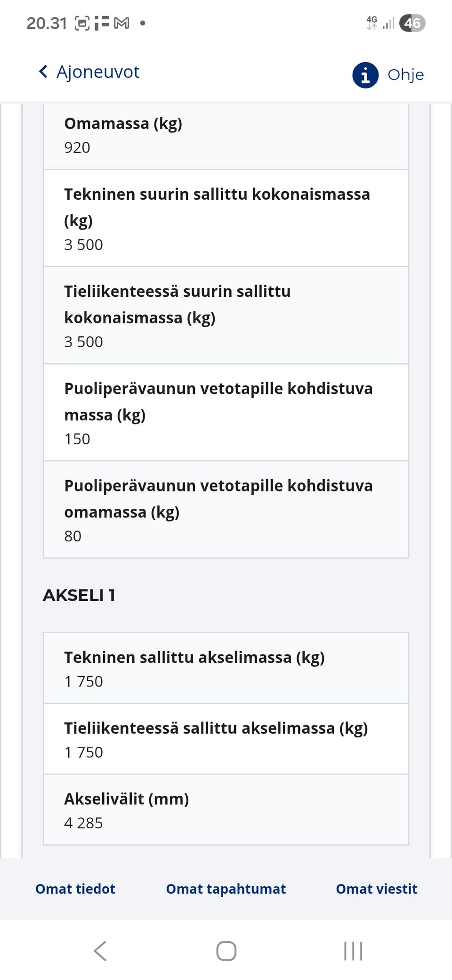Image resolution: width=452 pixels, height=980 pixels.
Task: Select the Omamassa 920 row
Action: click(226, 135)
